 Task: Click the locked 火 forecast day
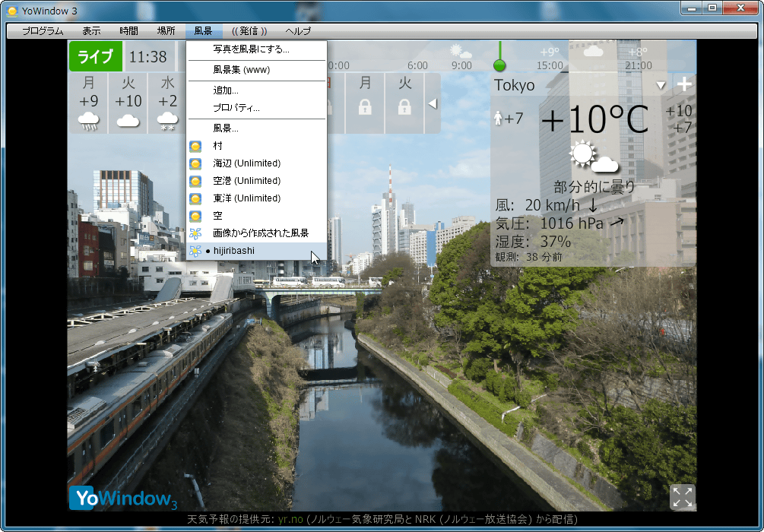point(404,103)
